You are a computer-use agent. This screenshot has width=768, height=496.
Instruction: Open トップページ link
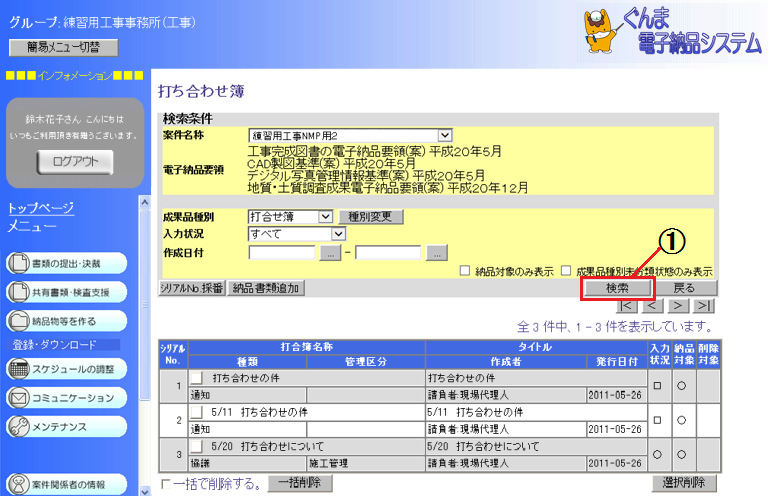point(41,208)
